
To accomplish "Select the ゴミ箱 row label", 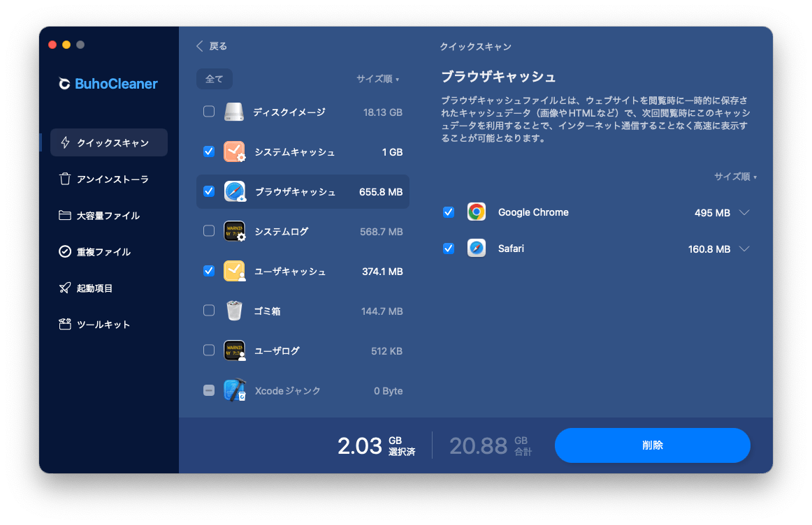I will coord(267,311).
